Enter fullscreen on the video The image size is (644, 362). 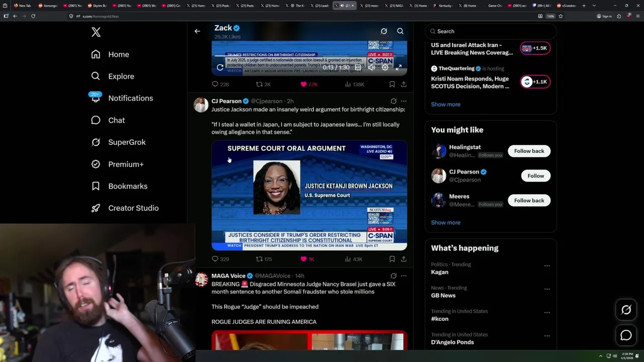[398, 67]
